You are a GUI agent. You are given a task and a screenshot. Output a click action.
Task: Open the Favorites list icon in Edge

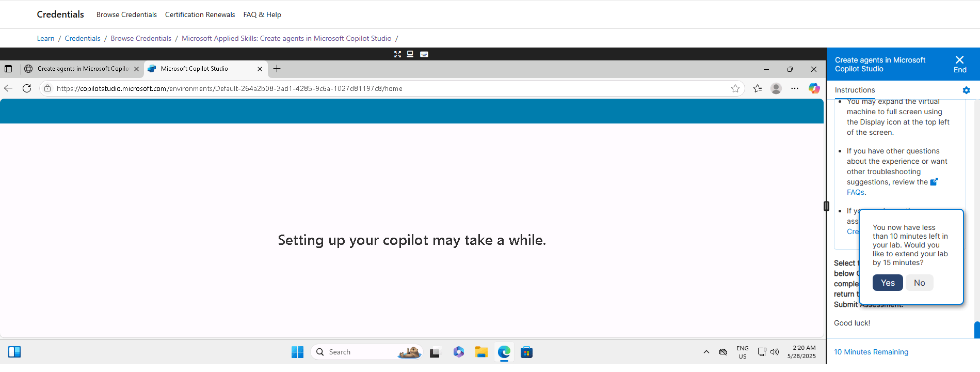point(758,88)
